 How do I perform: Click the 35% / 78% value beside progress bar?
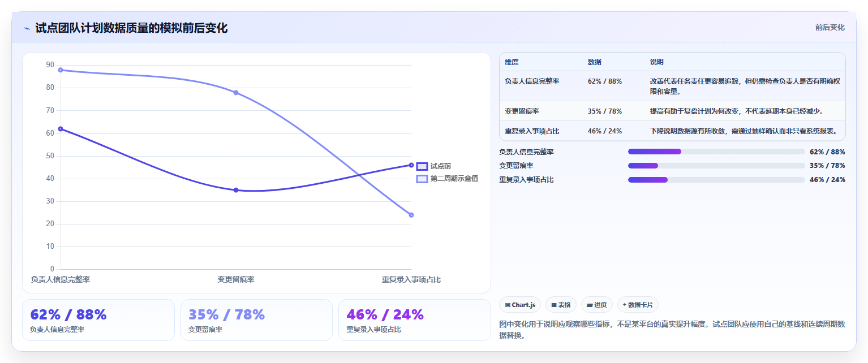click(x=827, y=166)
